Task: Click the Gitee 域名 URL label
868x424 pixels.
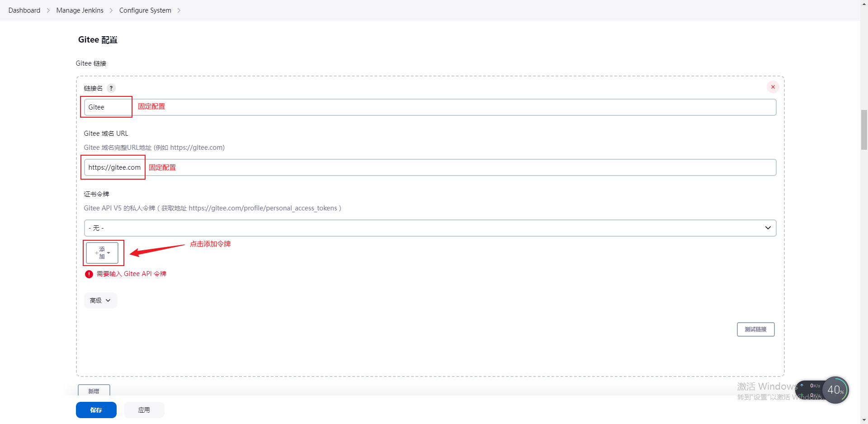Action: [x=106, y=133]
